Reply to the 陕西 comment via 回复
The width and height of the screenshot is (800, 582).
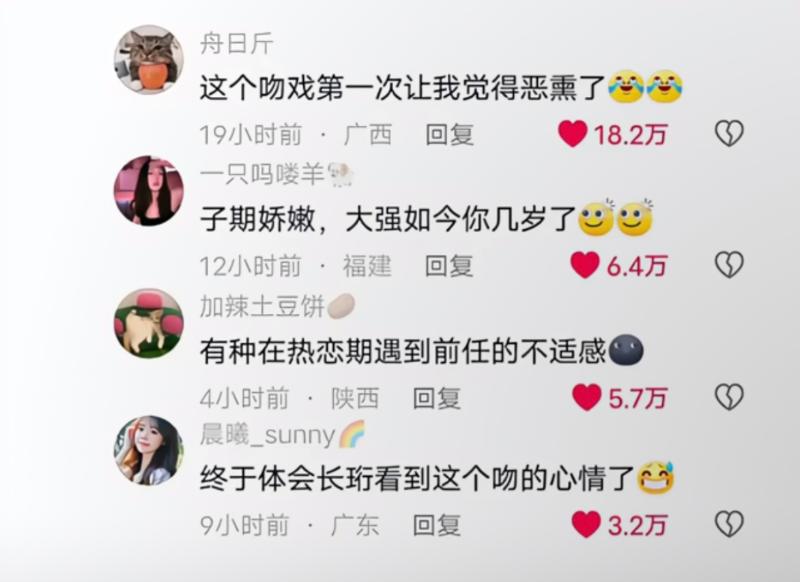coord(437,398)
